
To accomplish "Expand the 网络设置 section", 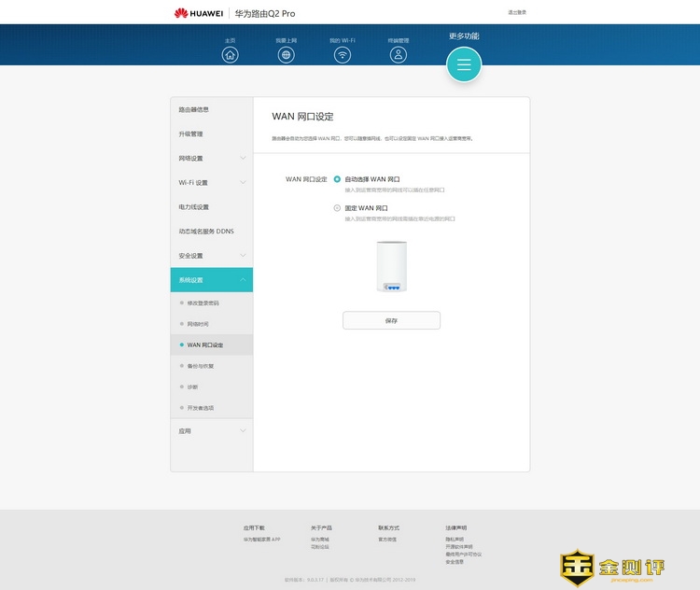I will click(x=211, y=159).
